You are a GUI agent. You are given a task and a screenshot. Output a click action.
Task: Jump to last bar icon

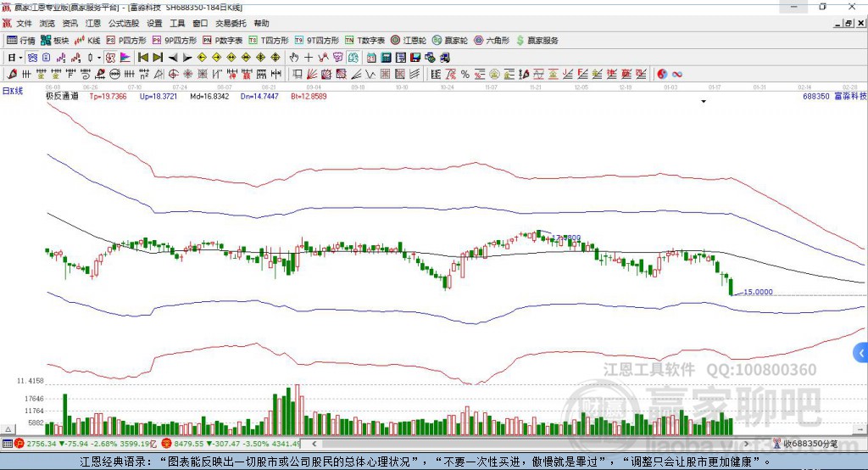coord(158,58)
